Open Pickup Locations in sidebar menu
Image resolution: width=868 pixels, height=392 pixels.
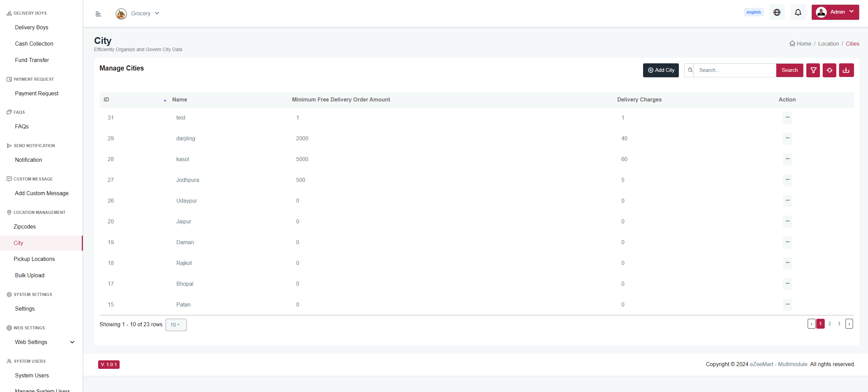34,259
